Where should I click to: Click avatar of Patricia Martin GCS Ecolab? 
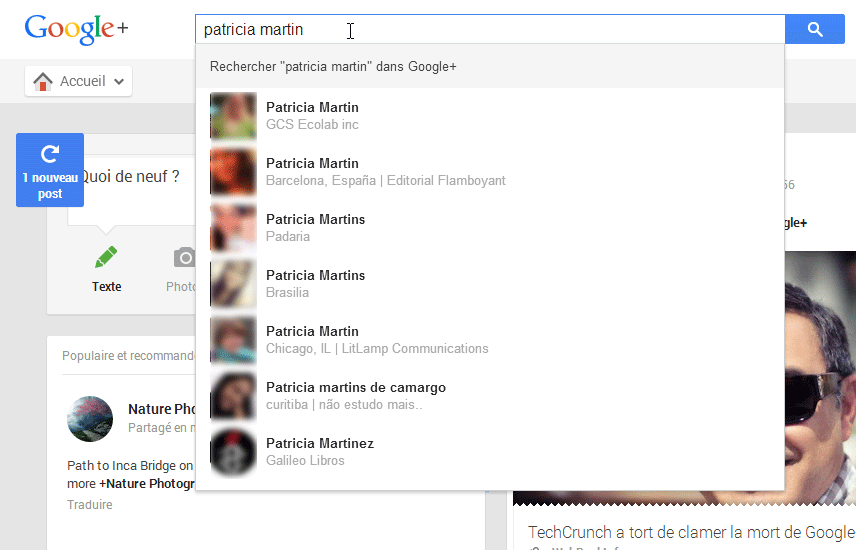233,116
